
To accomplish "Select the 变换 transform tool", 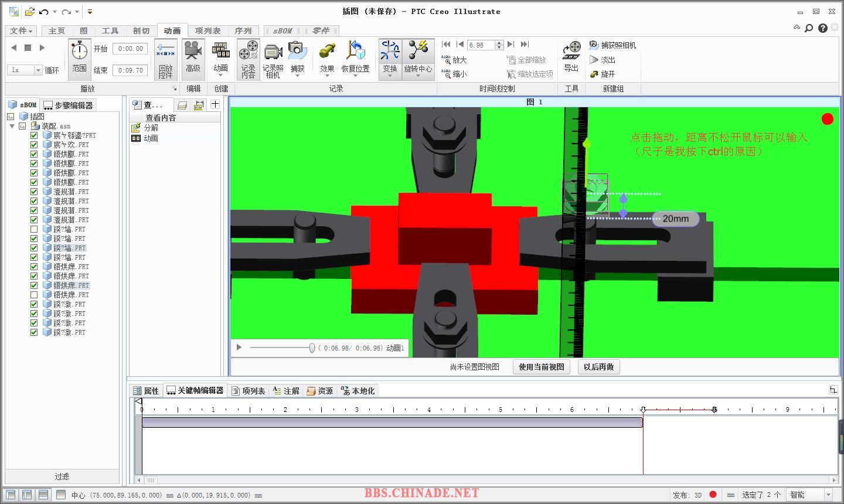I will tap(390, 59).
